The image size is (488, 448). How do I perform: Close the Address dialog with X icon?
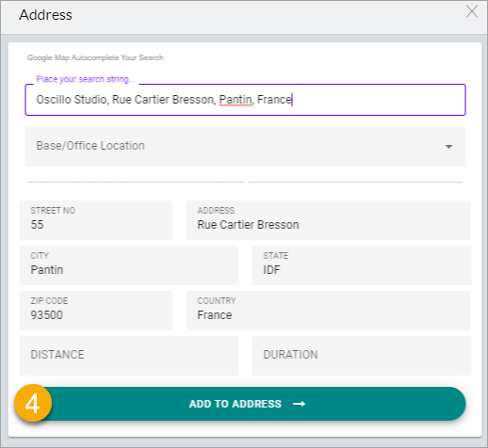(x=472, y=12)
